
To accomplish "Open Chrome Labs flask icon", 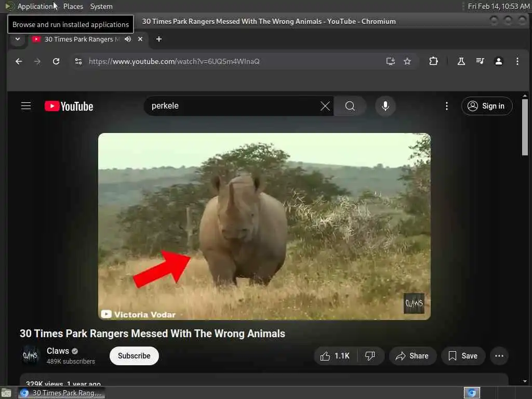I will [x=461, y=61].
